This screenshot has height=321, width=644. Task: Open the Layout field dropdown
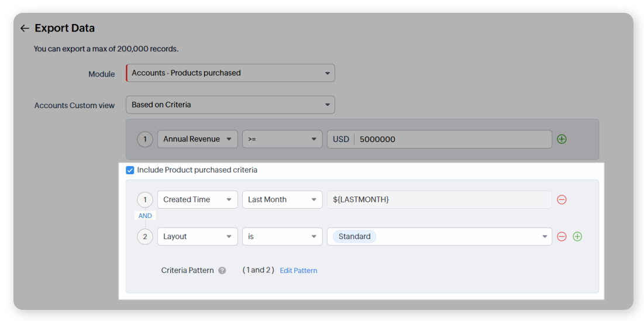(197, 237)
